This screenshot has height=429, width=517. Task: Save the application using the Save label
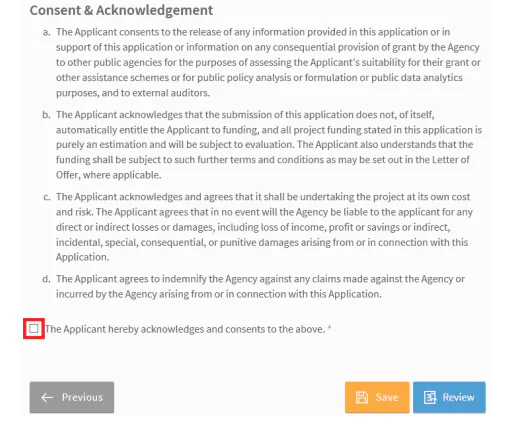[387, 397]
